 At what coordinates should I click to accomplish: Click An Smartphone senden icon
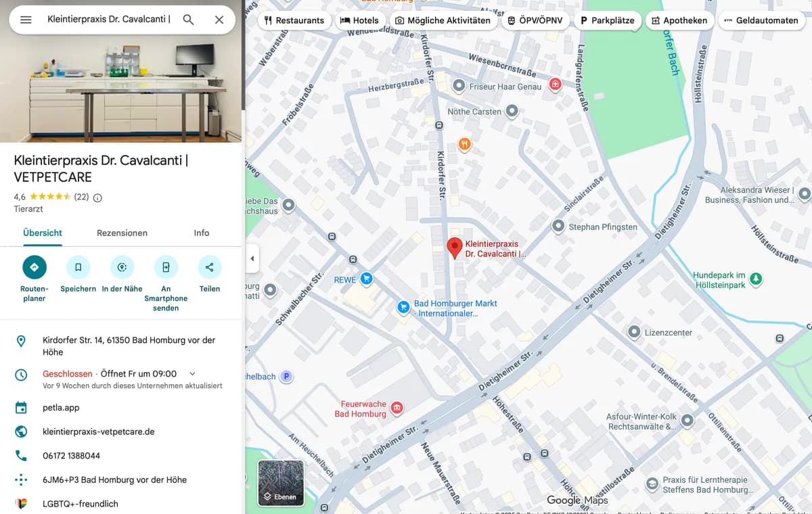pyautogui.click(x=166, y=266)
